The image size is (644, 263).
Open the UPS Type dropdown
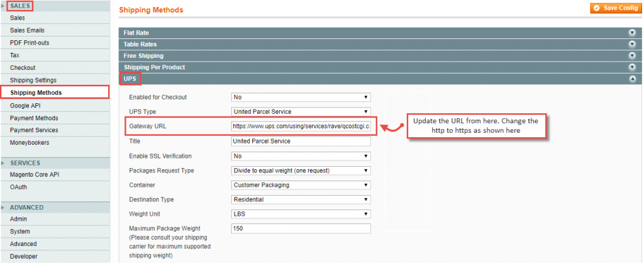[x=301, y=111]
